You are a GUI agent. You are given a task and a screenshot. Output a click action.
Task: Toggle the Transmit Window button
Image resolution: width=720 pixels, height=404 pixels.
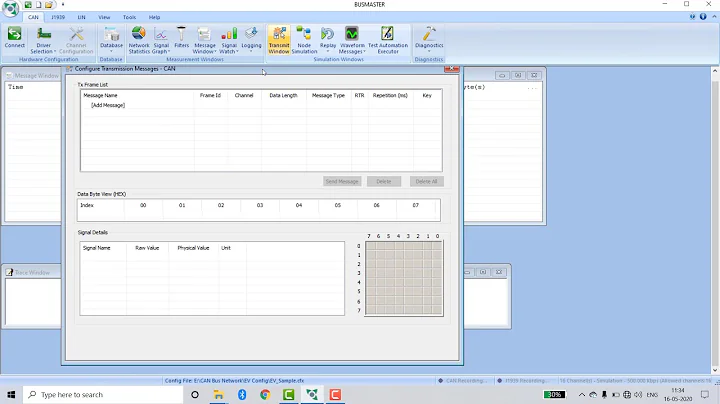tap(279, 40)
